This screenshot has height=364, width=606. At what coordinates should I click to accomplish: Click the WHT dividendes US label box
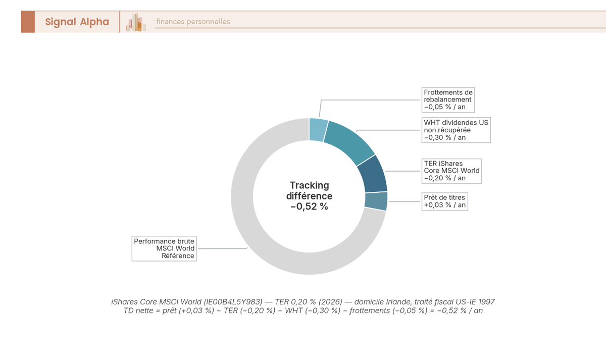(x=456, y=130)
